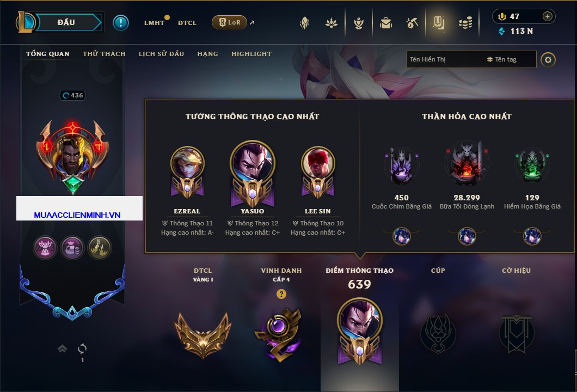Viewport: 577px width, 392px height.
Task: Open the LoR external launcher button
Action: coord(229,22)
